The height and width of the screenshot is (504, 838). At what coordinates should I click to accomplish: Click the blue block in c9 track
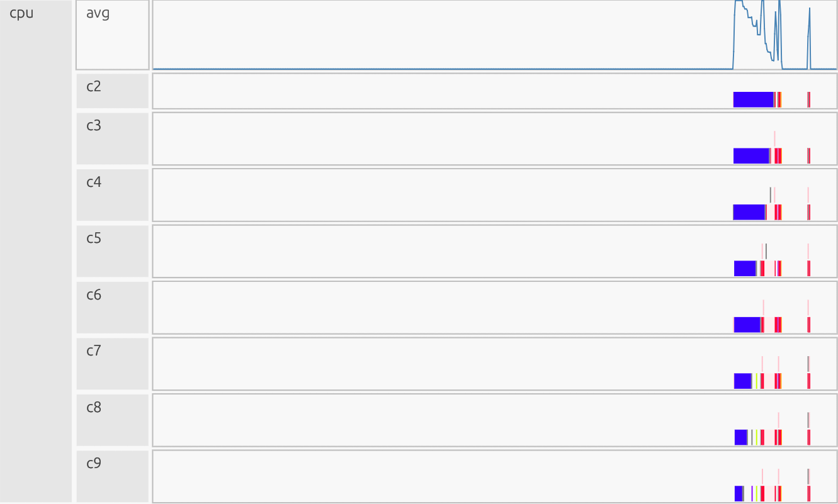pos(739,494)
